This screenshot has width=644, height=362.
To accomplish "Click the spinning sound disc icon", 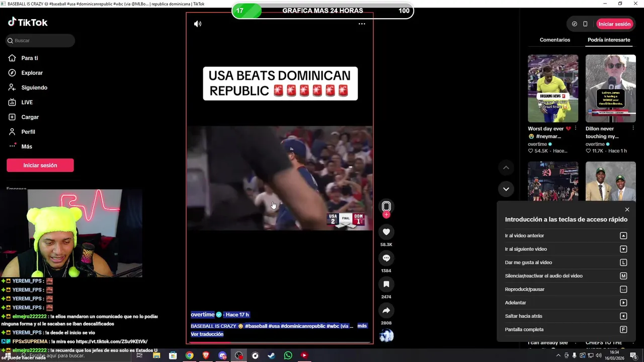I will click(x=386, y=335).
